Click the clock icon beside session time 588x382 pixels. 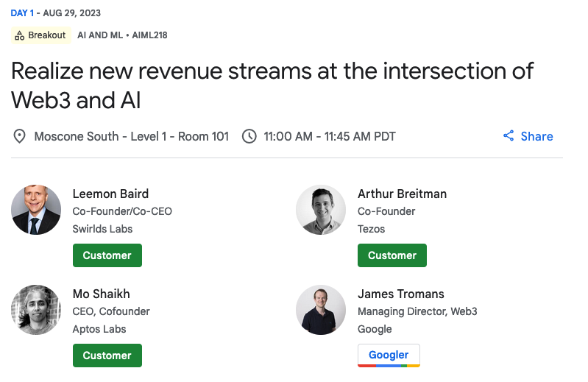coord(249,136)
